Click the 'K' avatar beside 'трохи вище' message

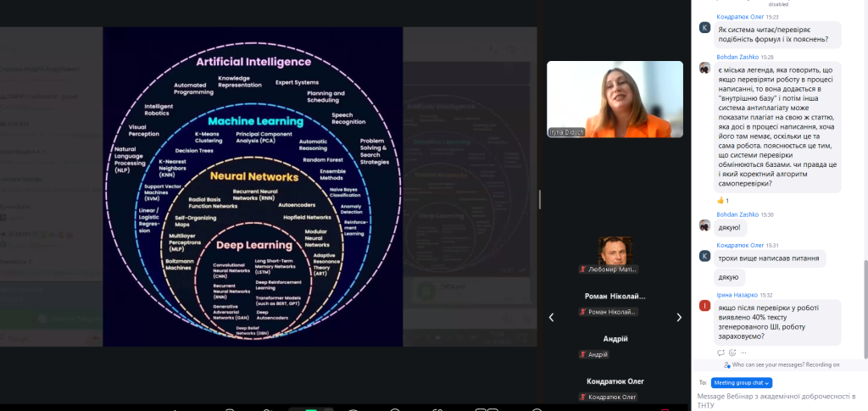point(704,256)
